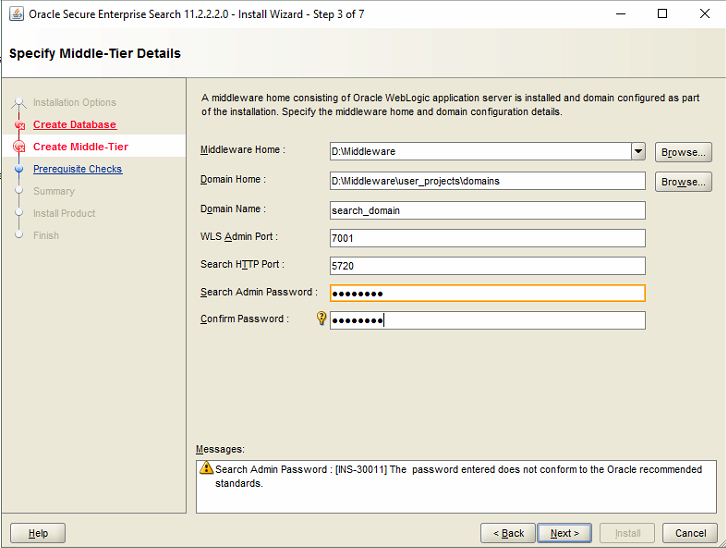726x548 pixels.
Task: Click the Next button
Action: (564, 533)
